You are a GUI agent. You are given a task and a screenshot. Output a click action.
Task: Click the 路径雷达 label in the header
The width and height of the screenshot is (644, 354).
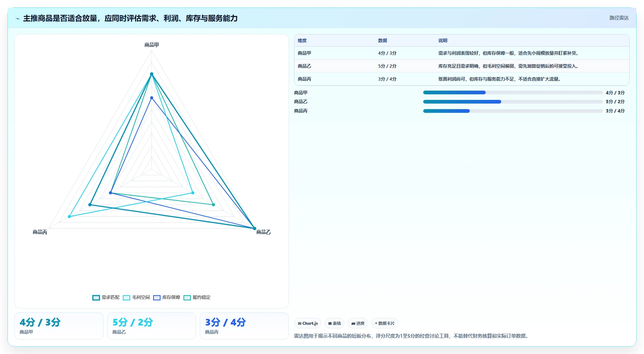[619, 18]
